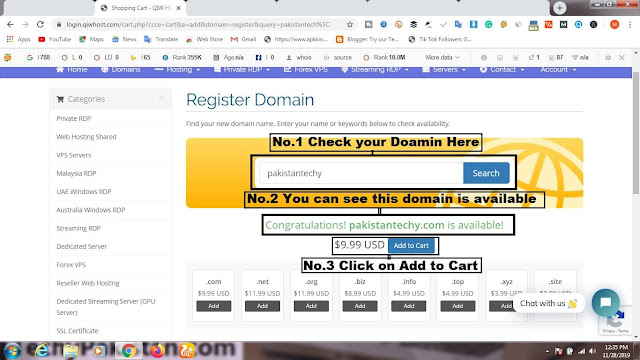Screen dimensions: 640x360
Task: Select Reseller Web Hosting category
Action: 88,283
